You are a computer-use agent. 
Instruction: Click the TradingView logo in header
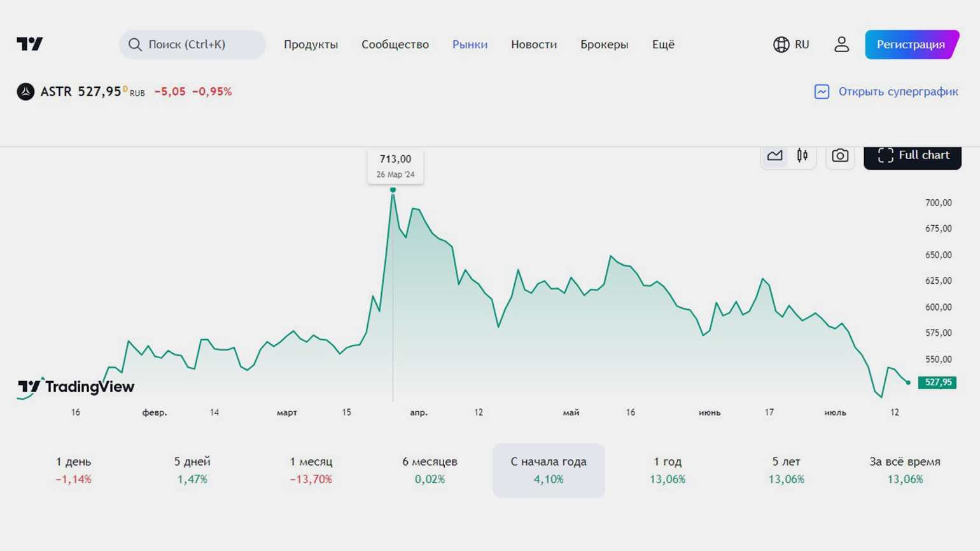(30, 44)
